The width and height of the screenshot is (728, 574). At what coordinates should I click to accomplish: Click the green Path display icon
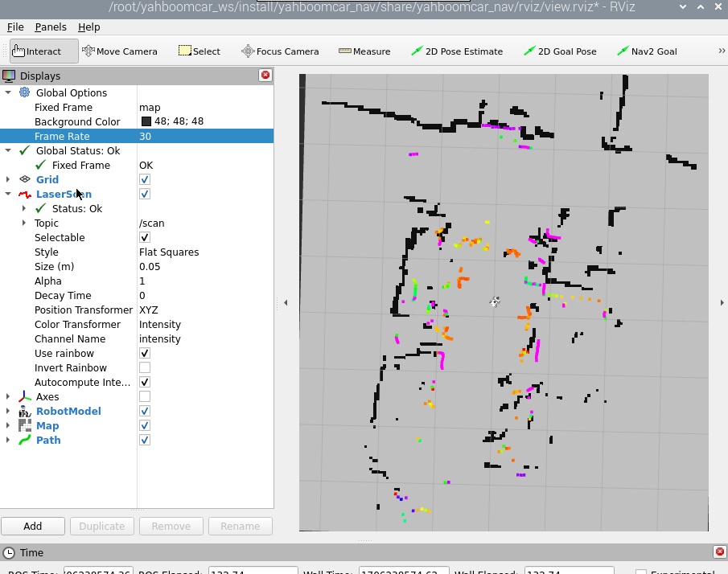25,440
